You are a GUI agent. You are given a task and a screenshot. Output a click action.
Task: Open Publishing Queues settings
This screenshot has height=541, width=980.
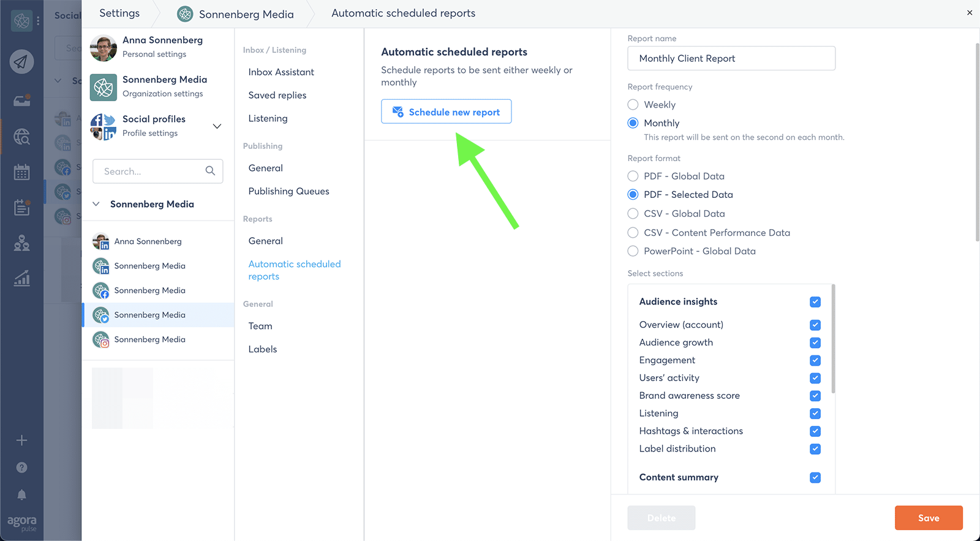point(289,191)
